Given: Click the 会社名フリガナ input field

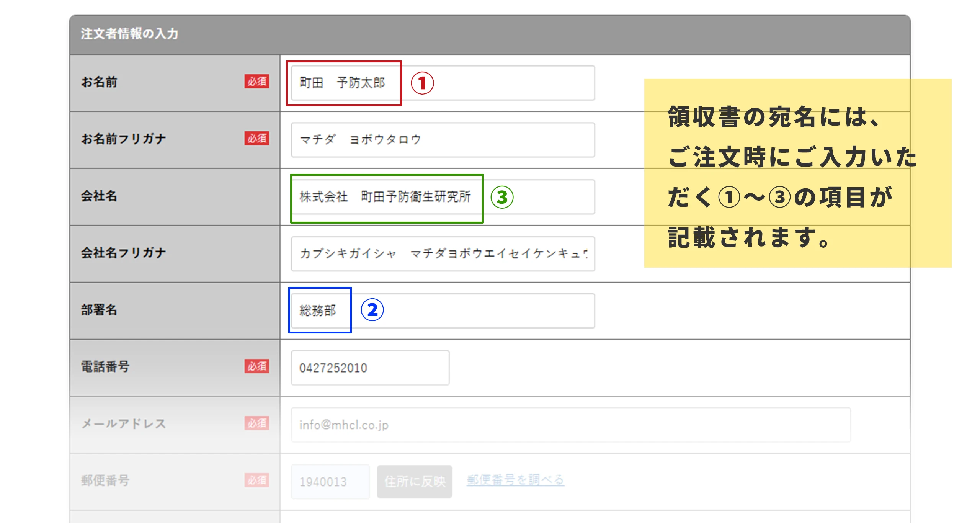Looking at the screenshot, I should pos(443,253).
